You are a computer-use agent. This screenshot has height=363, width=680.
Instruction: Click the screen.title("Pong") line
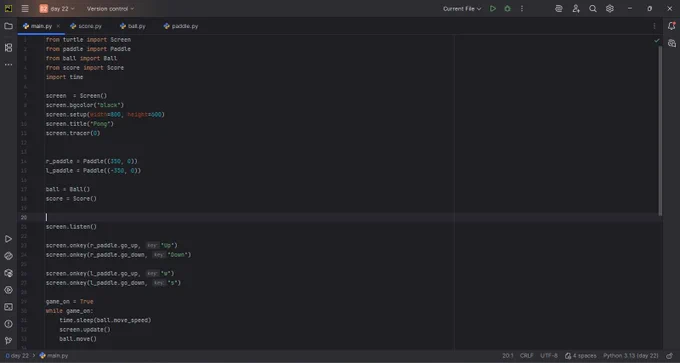click(80, 124)
